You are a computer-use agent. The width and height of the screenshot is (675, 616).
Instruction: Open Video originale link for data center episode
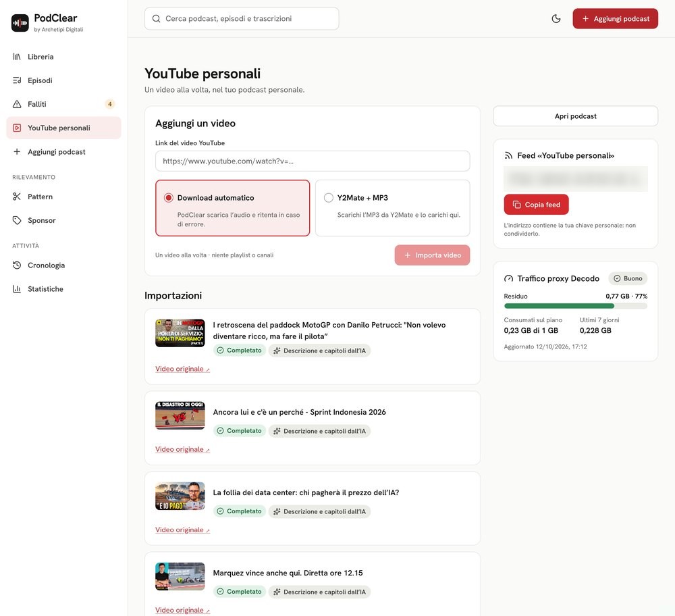point(182,530)
